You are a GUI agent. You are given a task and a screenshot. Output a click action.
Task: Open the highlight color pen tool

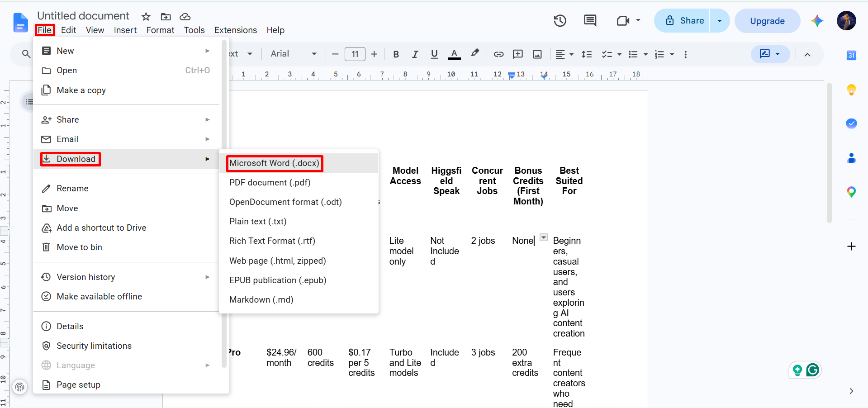click(x=474, y=54)
